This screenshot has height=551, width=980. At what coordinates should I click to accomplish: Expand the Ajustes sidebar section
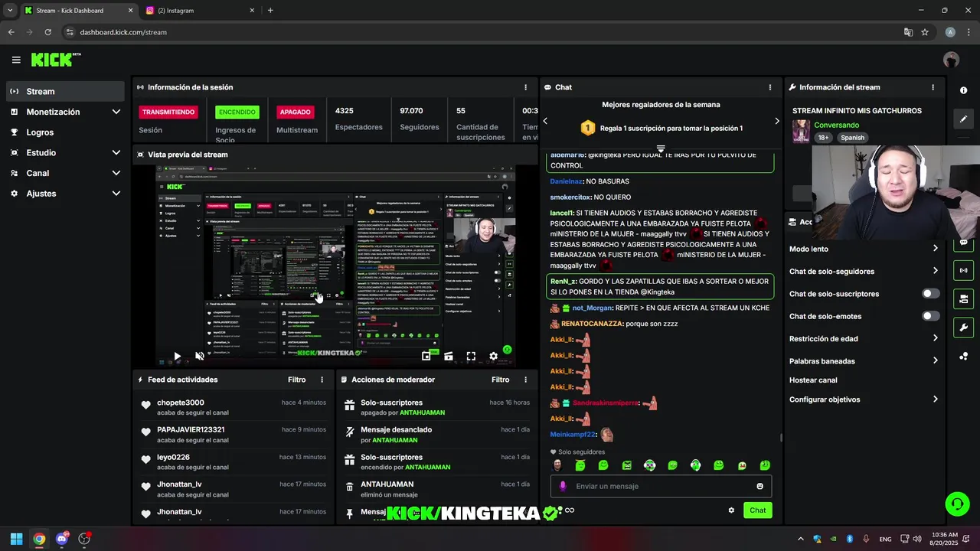click(116, 194)
